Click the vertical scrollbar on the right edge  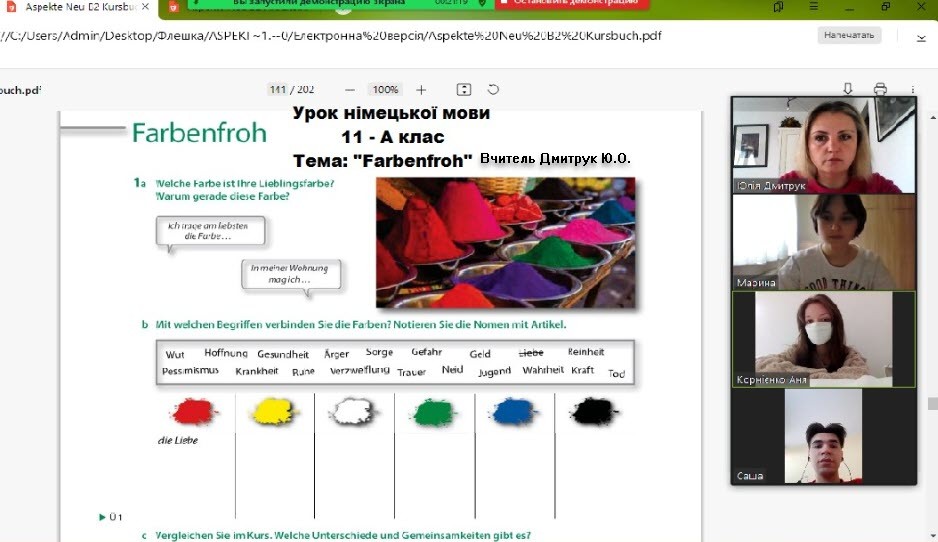point(931,404)
